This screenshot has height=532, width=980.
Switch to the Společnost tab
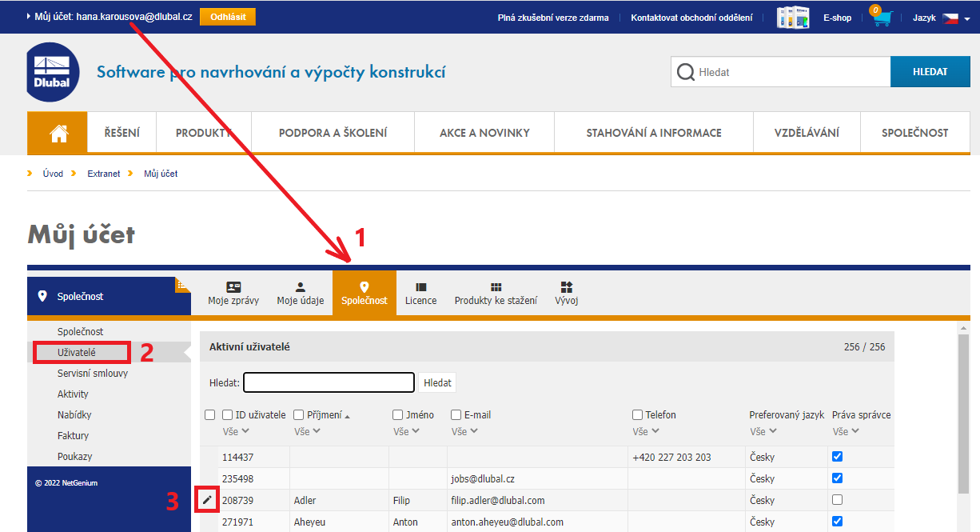[364, 293]
